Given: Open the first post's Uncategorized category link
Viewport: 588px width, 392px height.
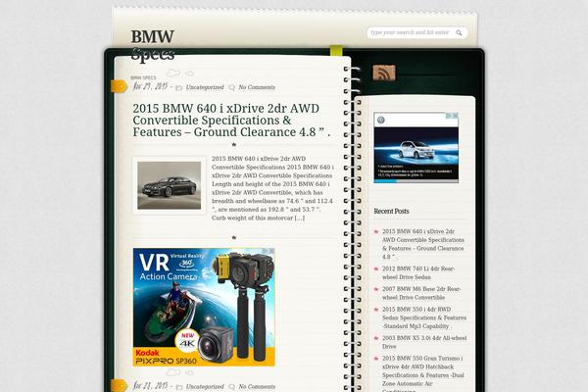Looking at the screenshot, I should coord(205,87).
